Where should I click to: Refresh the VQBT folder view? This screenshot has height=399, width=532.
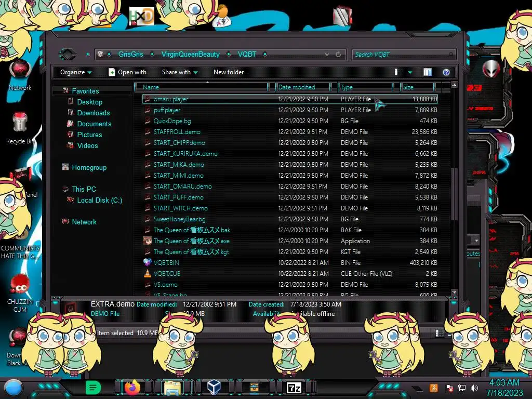(x=338, y=54)
